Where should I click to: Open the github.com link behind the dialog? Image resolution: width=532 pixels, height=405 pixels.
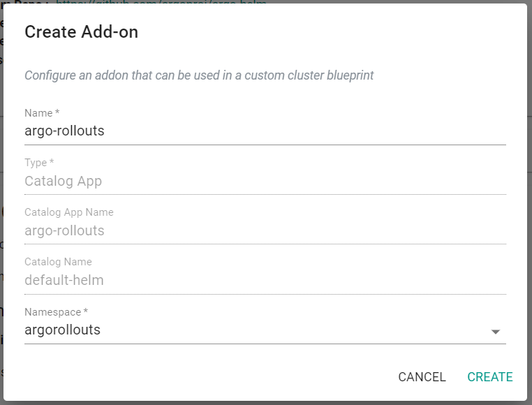(x=161, y=2)
